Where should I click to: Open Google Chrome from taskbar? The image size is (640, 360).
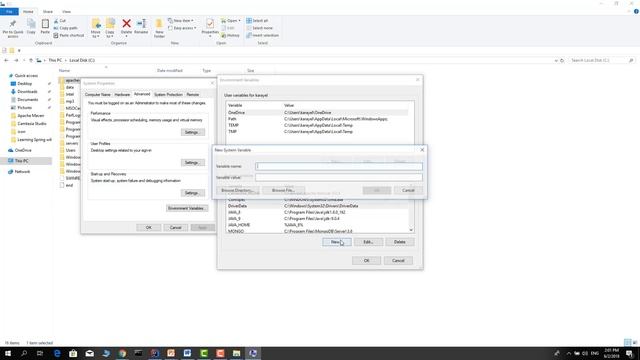point(122,353)
